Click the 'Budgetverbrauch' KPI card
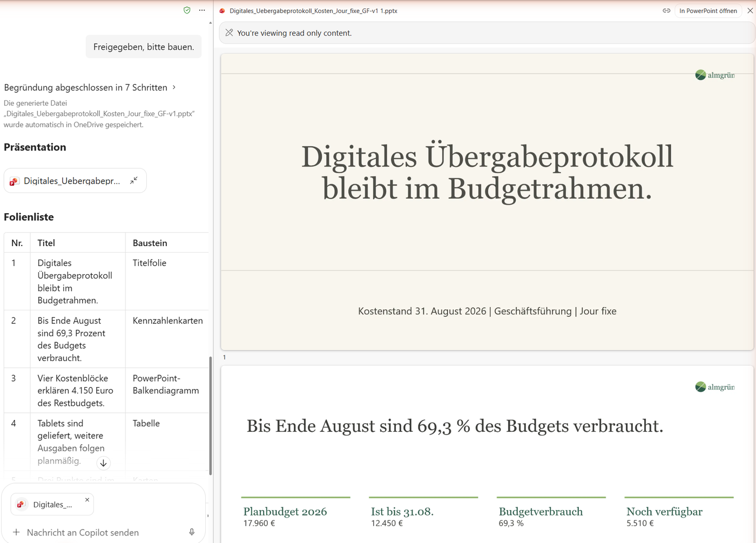Screen dimensions: 756x543 [551, 513]
